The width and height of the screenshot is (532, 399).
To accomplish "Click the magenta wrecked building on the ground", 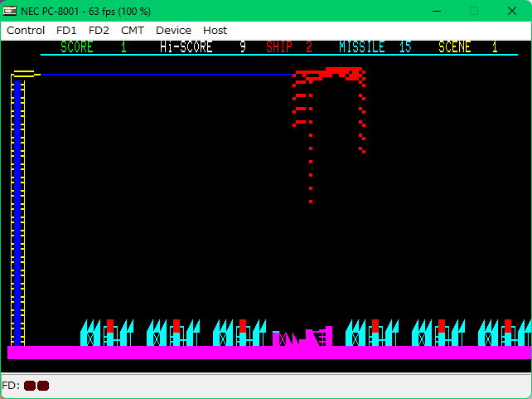I will point(303,337).
